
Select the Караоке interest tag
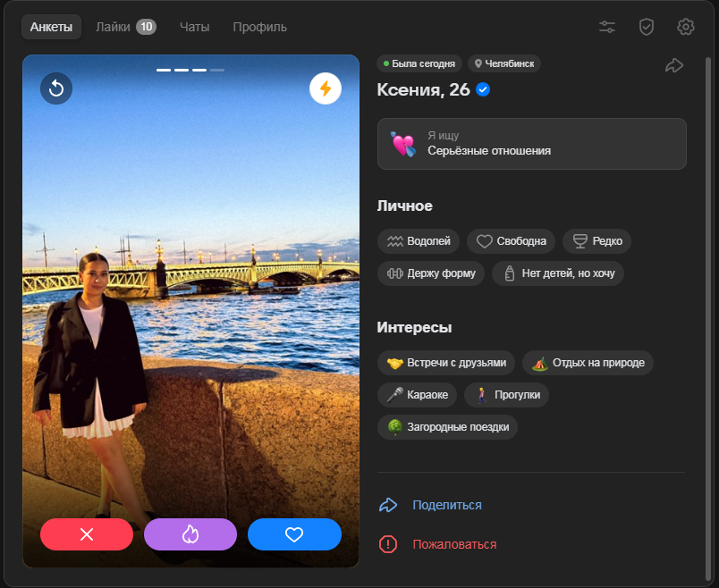click(x=418, y=395)
